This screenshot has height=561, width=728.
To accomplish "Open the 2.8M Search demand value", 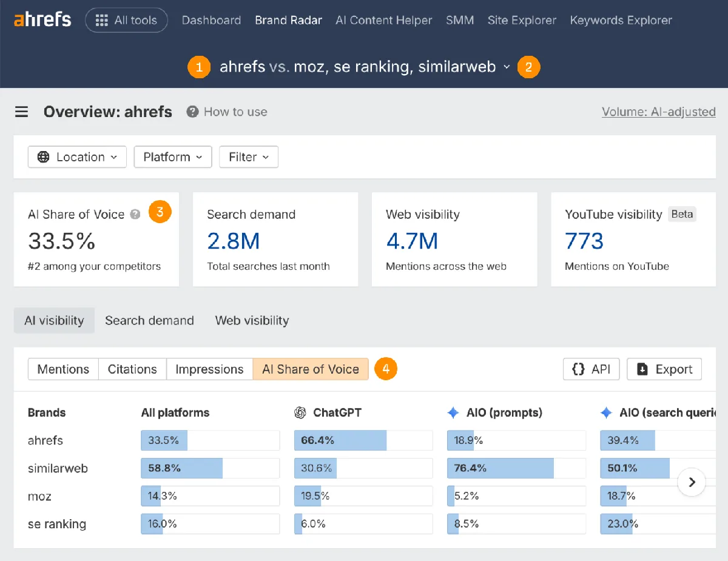I will tap(234, 241).
